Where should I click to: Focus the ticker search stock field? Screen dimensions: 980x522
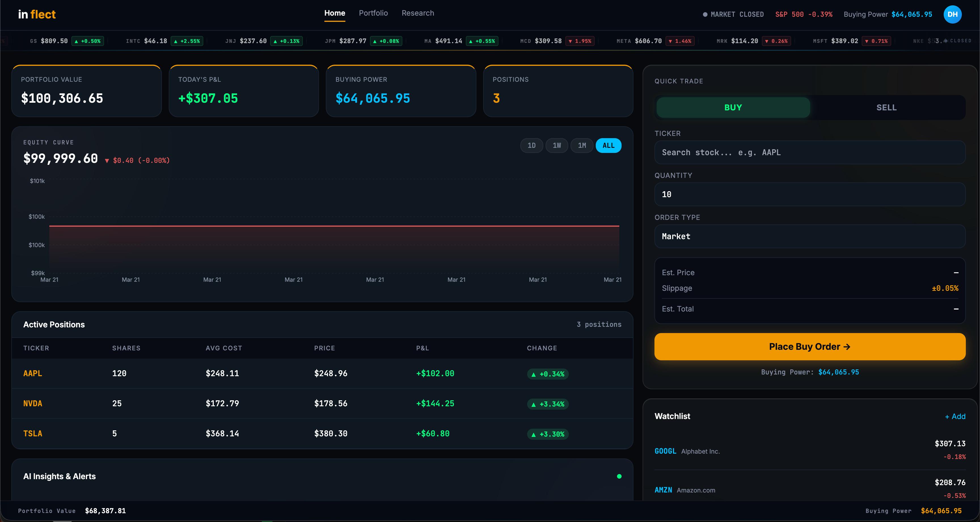[810, 153]
